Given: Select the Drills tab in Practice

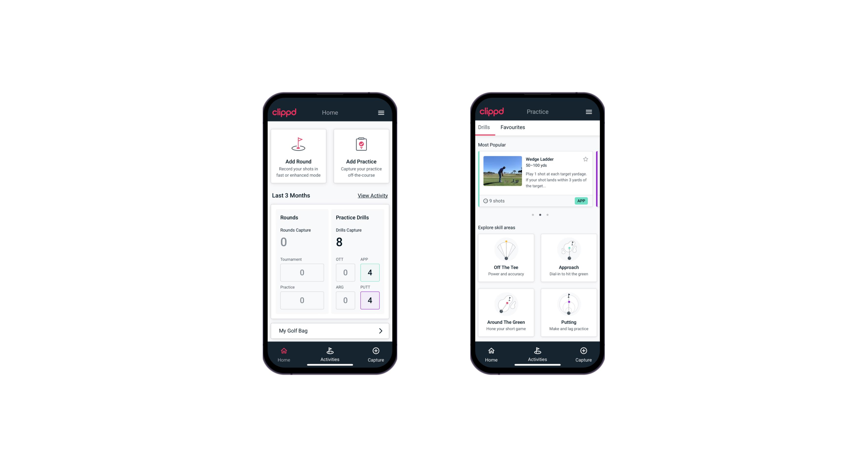Looking at the screenshot, I should [x=484, y=127].
